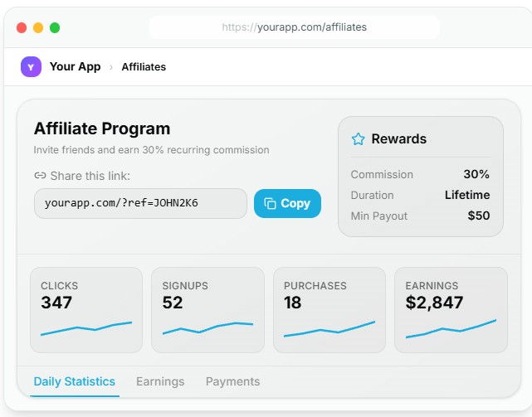Click the Commission 30% row in Rewards
This screenshot has height=417, width=532.
(420, 174)
